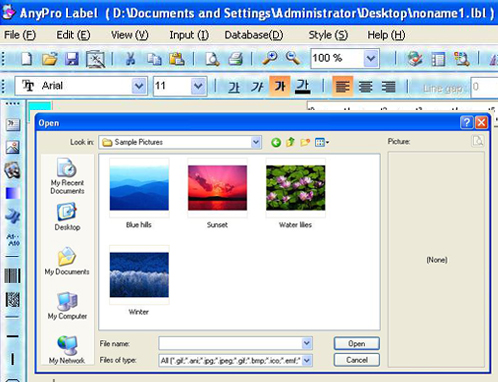
Task: Expand the zoom percentage dropdown
Action: point(370,59)
